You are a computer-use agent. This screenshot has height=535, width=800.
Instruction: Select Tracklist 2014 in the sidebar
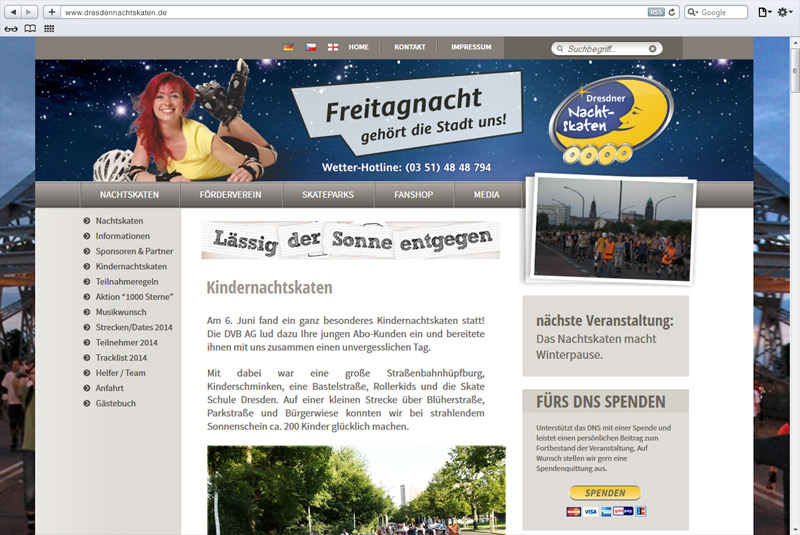click(x=121, y=358)
